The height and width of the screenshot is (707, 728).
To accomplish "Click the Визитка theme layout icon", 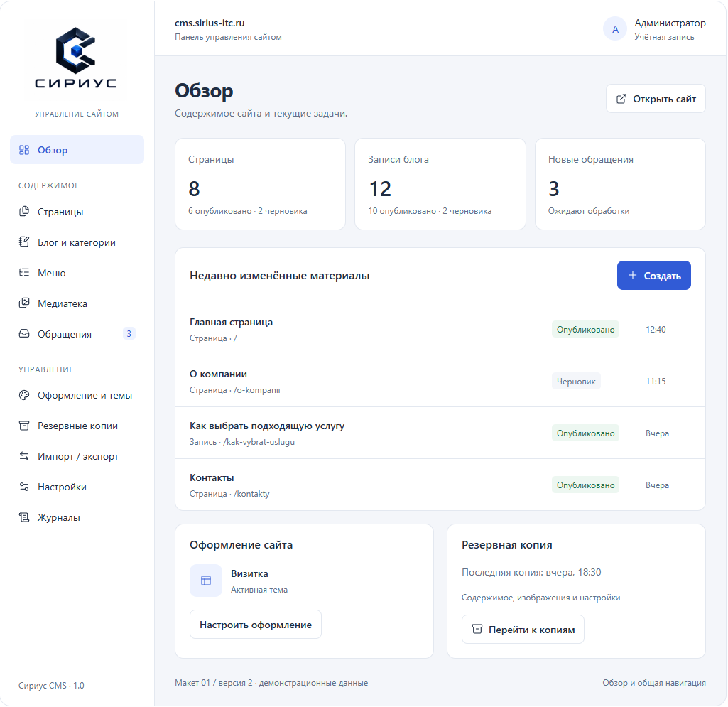I will point(206,581).
